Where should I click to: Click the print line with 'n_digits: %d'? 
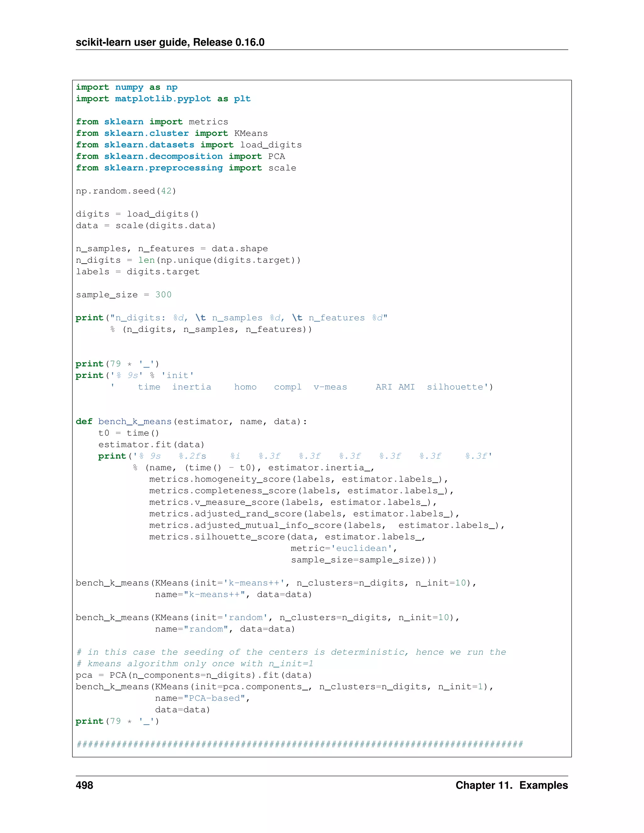pos(231,318)
